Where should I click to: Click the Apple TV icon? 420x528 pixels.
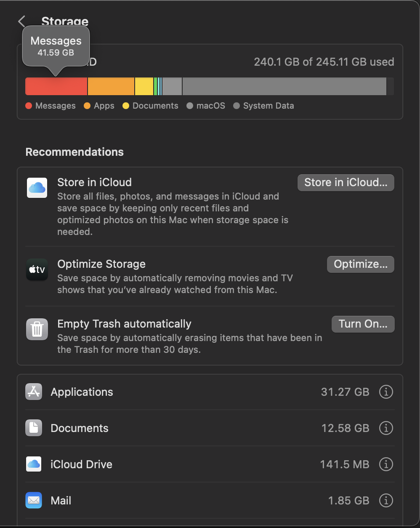[x=37, y=269]
